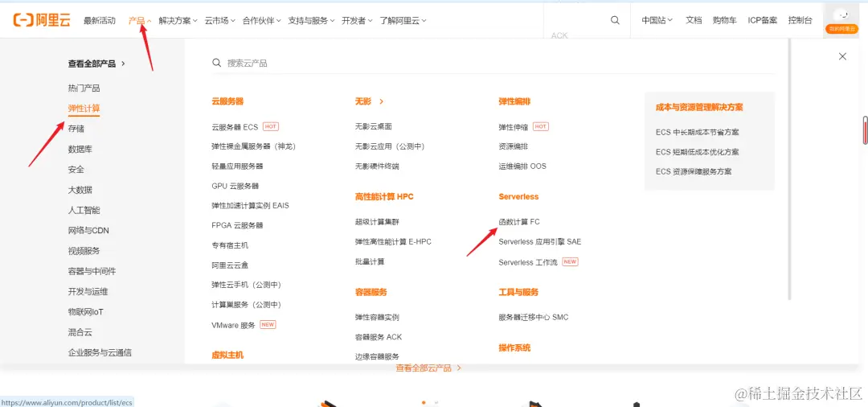Open 服务器迁移中心 SMC link
Screen dimensions: 868x407
tap(534, 317)
